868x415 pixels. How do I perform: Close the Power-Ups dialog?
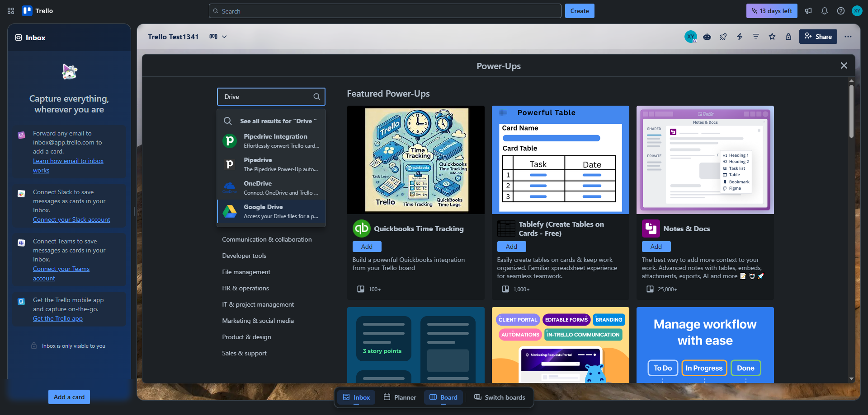coord(844,65)
